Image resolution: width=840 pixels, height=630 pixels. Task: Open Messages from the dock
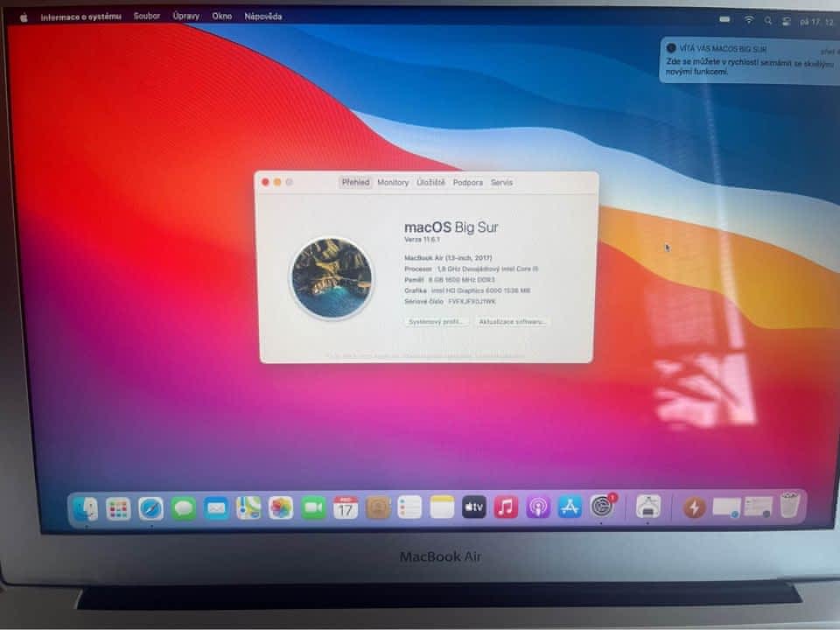184,508
